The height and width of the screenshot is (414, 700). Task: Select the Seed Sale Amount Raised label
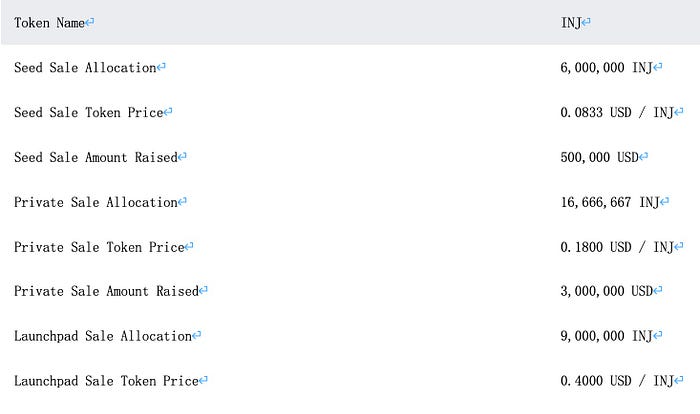click(95, 157)
